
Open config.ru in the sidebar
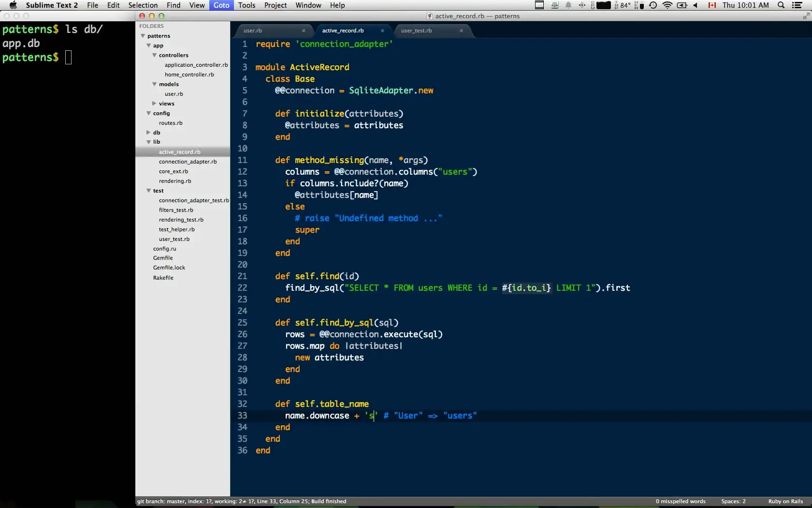pyautogui.click(x=165, y=249)
